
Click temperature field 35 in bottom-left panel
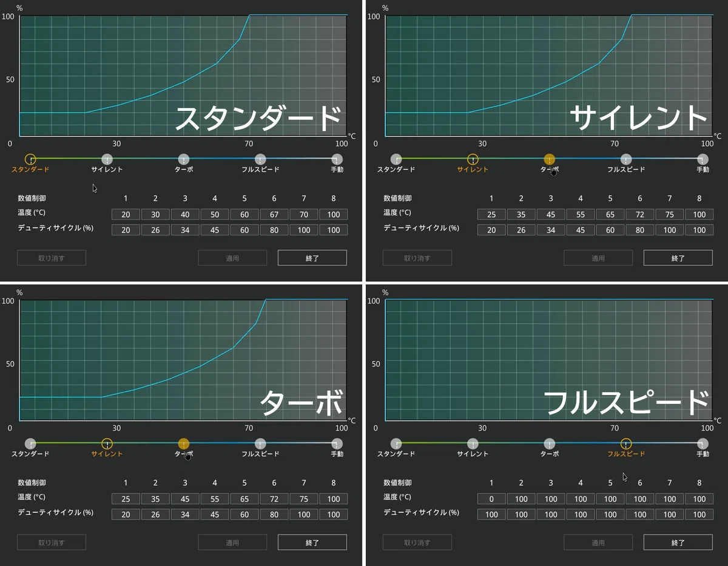[155, 499]
